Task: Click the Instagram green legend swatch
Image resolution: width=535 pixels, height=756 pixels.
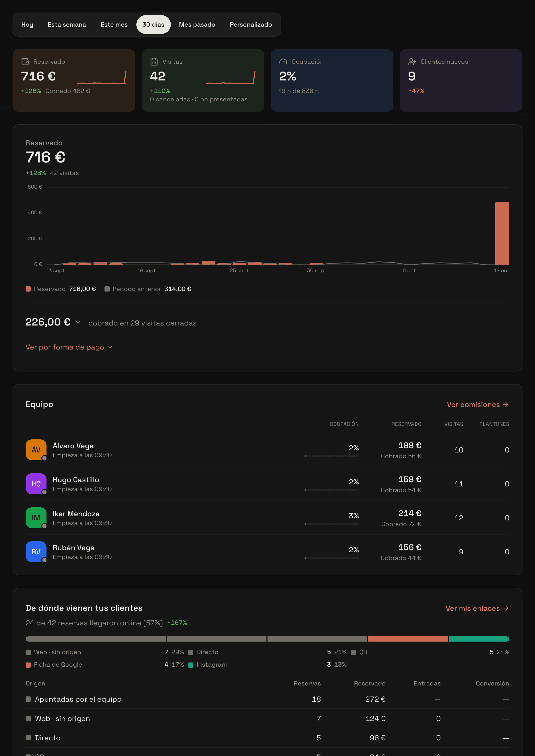Action: coord(191,665)
